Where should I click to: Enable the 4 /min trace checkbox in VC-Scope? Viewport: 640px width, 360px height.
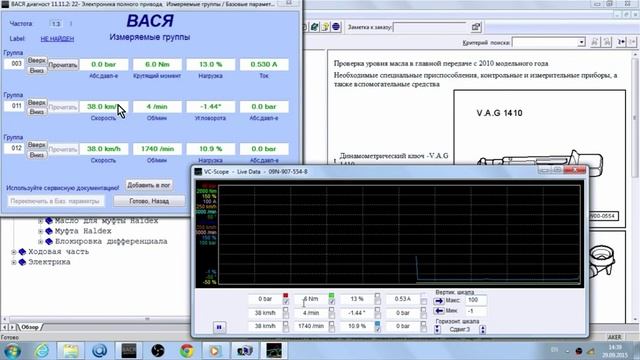coord(331,315)
